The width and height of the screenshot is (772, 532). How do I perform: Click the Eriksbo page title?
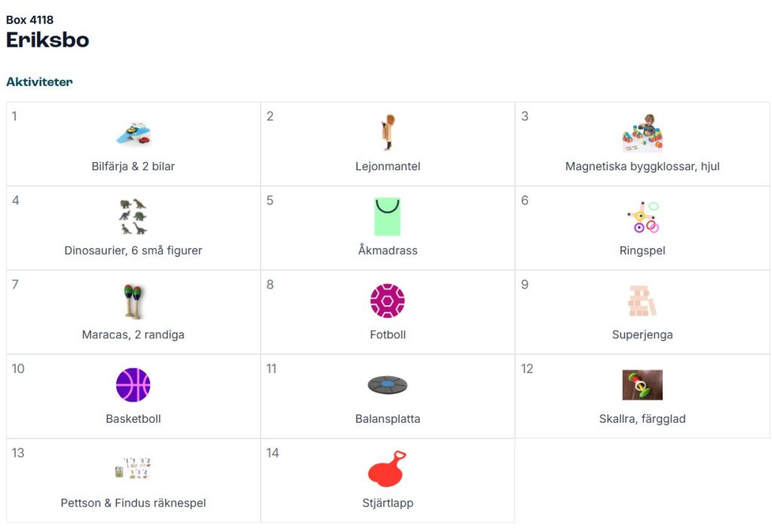[47, 40]
